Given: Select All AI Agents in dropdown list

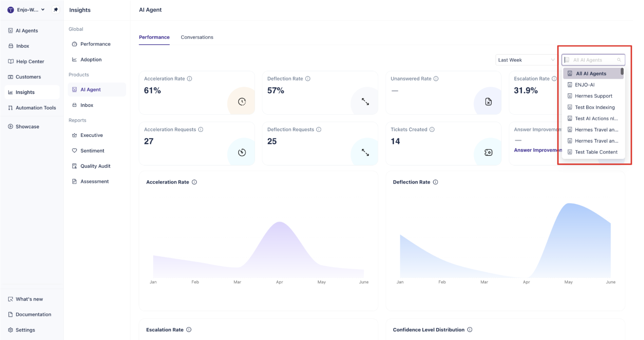Looking at the screenshot, I should [x=593, y=74].
